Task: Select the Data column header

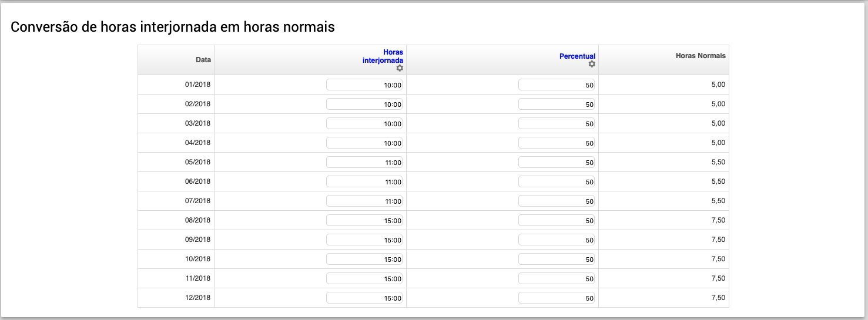Action: [x=203, y=60]
